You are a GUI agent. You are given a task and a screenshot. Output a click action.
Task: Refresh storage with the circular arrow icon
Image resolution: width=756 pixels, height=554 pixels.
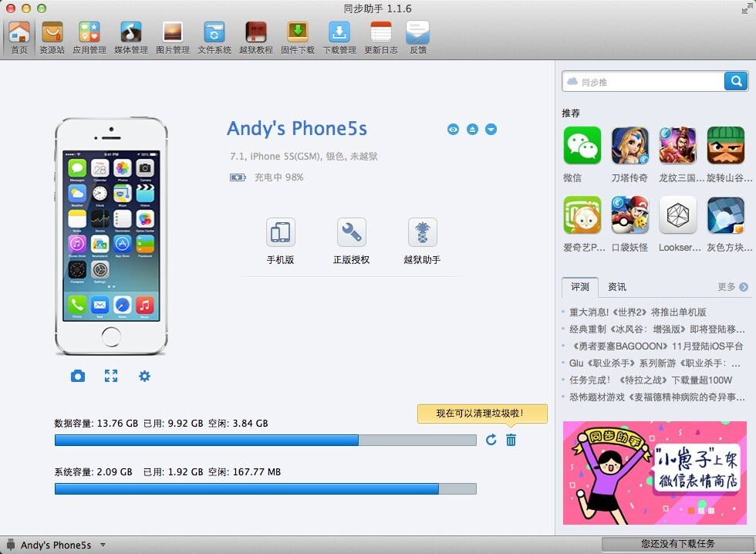pyautogui.click(x=491, y=440)
